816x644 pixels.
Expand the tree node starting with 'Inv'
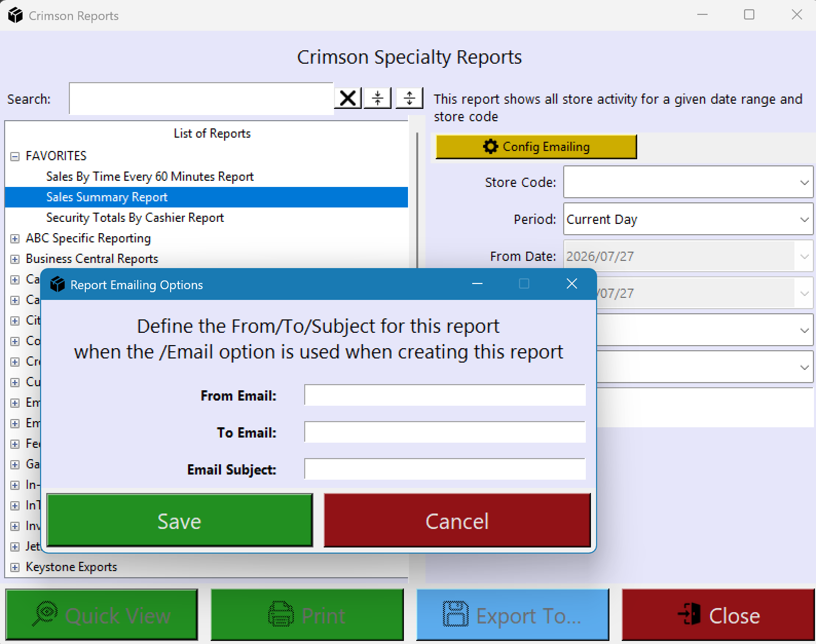click(x=15, y=526)
